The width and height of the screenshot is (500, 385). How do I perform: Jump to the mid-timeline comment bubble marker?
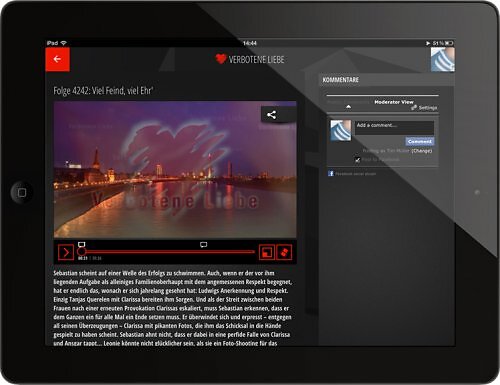coord(203,245)
